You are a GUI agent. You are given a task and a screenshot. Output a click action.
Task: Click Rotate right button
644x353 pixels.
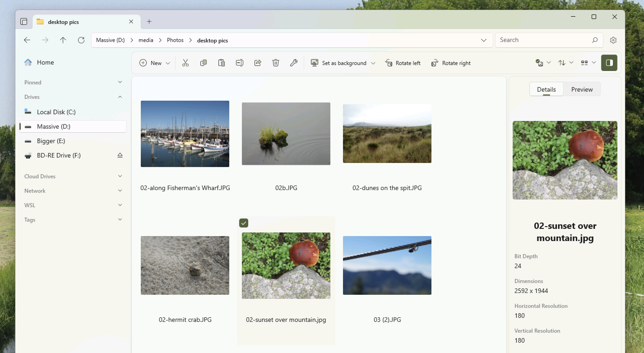[x=451, y=63]
